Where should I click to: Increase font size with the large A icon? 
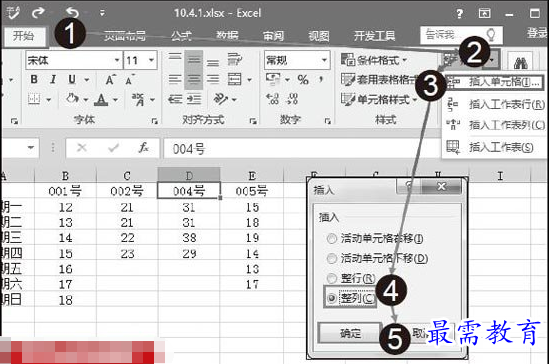tap(111, 80)
